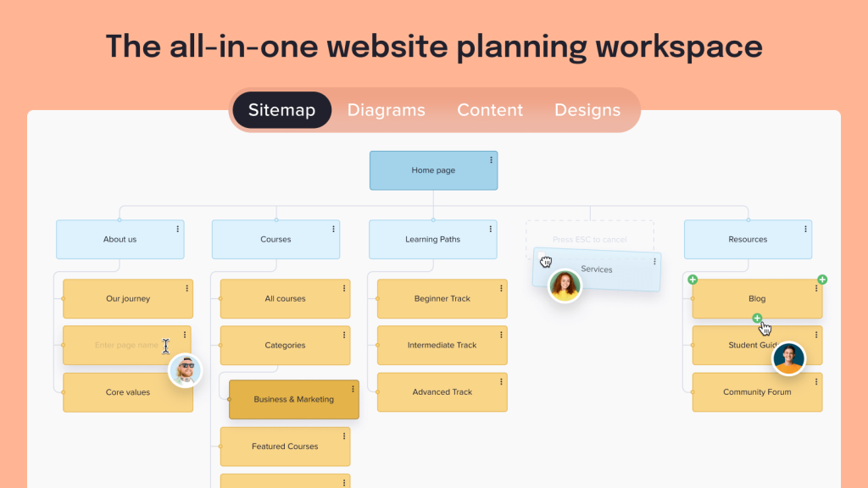The image size is (868, 488).
Task: Open the Resources card three-dot menu
Action: (805, 229)
